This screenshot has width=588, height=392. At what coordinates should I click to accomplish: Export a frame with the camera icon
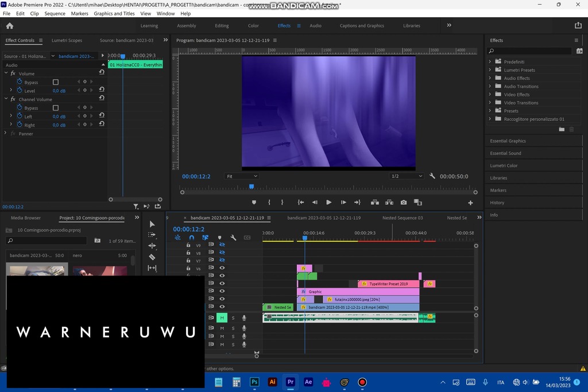pyautogui.click(x=404, y=203)
